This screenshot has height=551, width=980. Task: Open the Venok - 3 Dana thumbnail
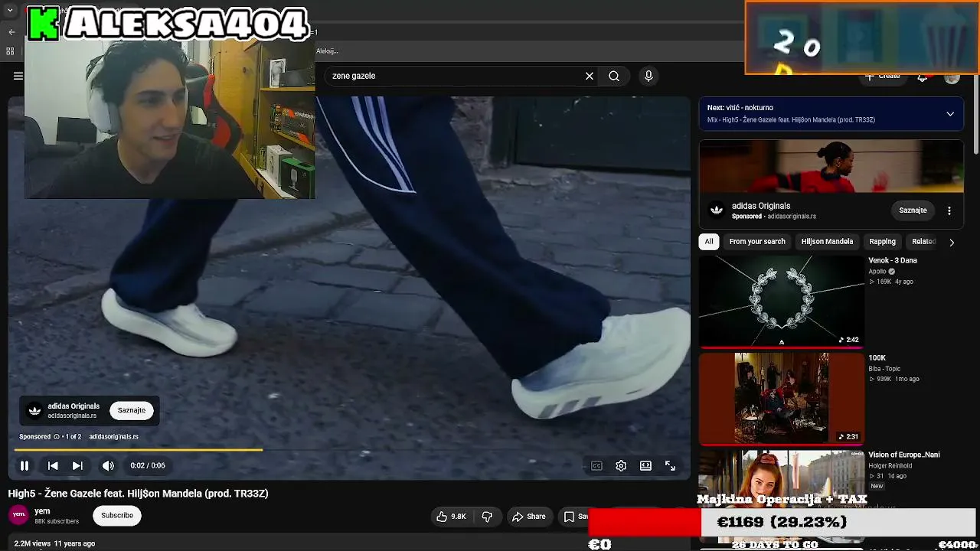[782, 302]
